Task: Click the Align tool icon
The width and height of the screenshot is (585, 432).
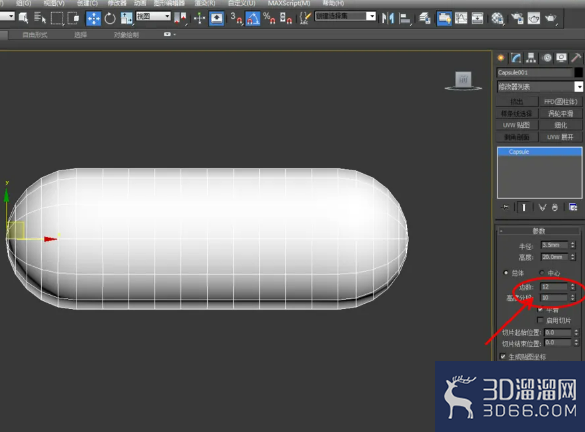Action: (x=405, y=18)
